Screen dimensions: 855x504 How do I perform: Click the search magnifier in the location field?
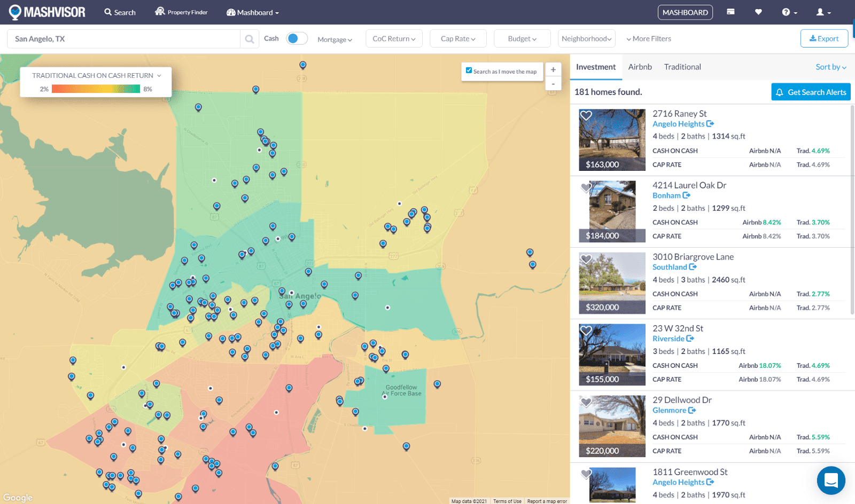point(249,38)
